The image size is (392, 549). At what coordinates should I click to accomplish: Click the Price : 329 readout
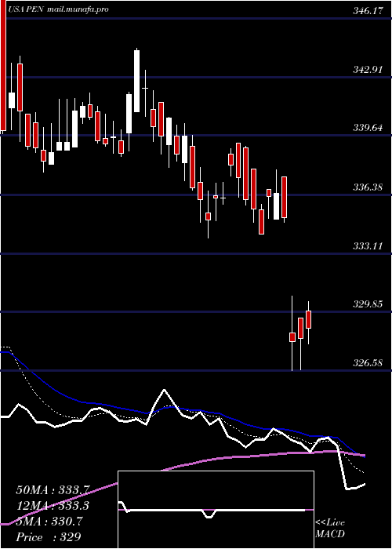(49, 537)
